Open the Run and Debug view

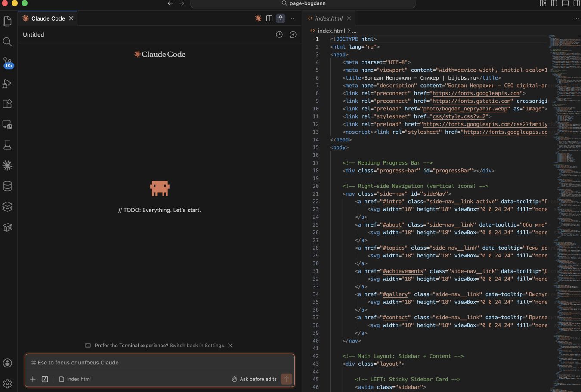pyautogui.click(x=7, y=83)
